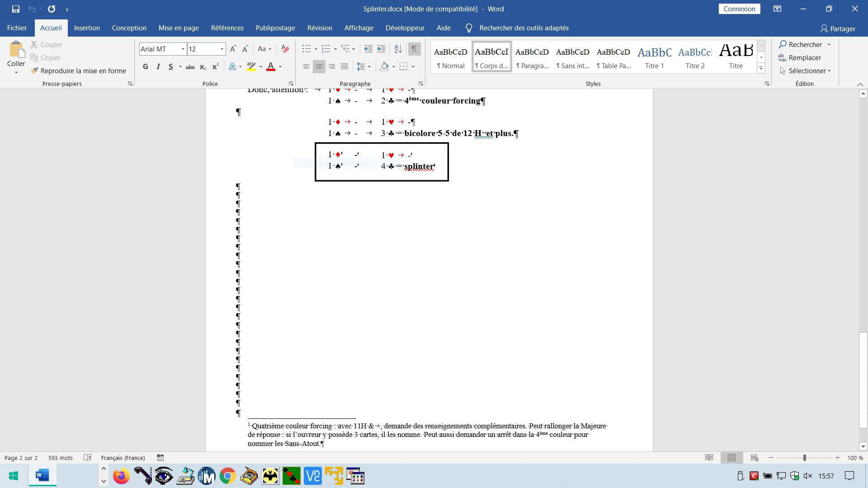
Task: Open Firefox from the taskbar
Action: coord(121,476)
